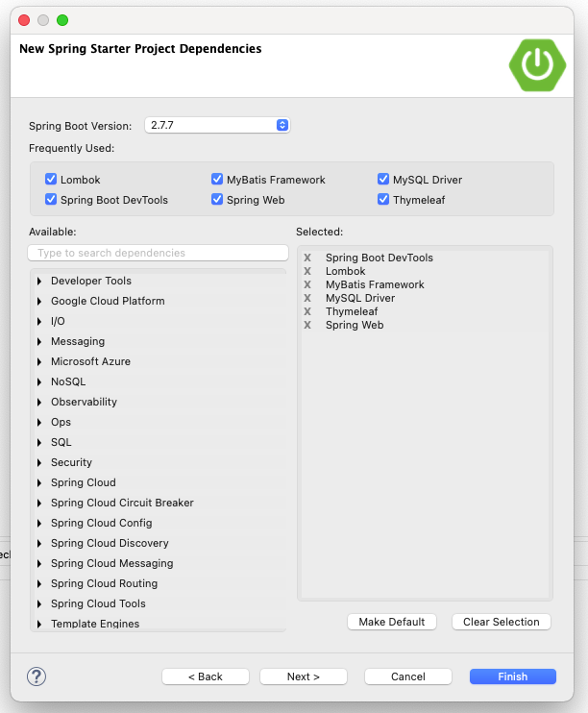Select Thymeleaf text in Selected list
This screenshot has width=588, height=713.
(x=352, y=311)
